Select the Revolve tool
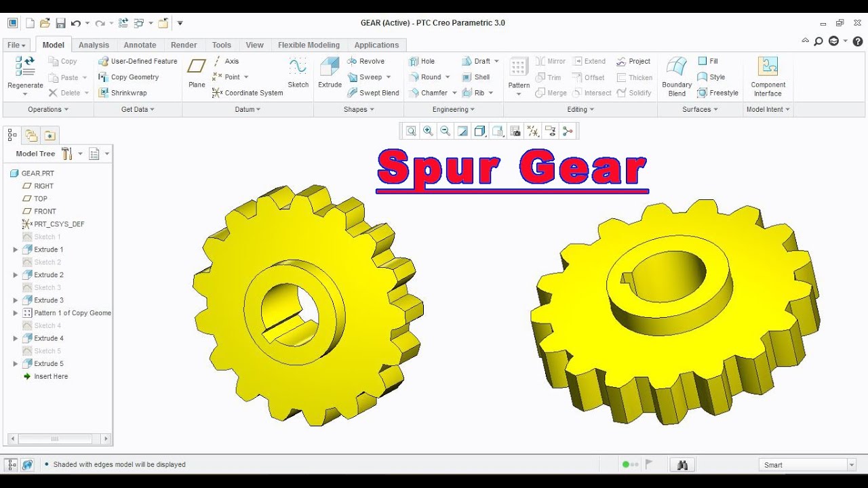 [366, 61]
